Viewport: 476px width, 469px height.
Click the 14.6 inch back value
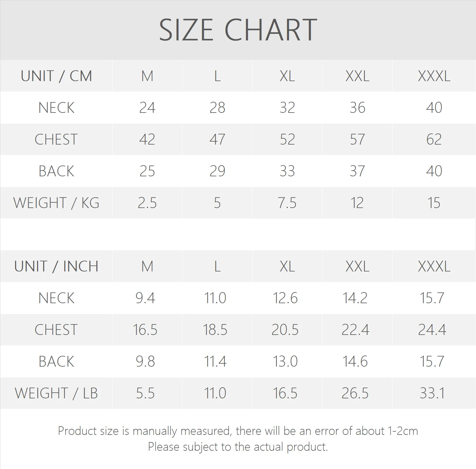coord(355,362)
